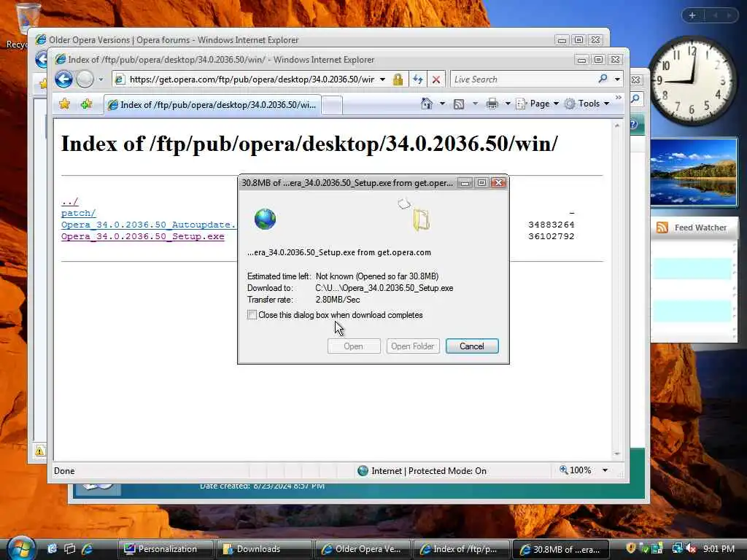The image size is (747, 560).
Task: Click the Windows Start orb
Action: point(20,548)
